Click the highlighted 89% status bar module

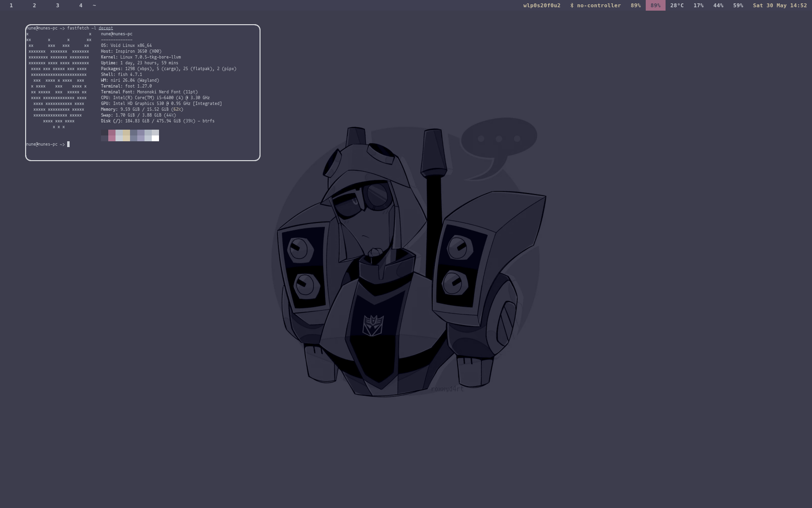(x=655, y=5)
